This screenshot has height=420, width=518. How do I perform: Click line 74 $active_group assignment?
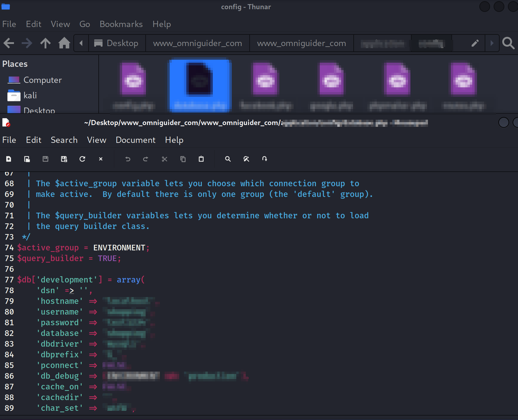pyautogui.click(x=83, y=248)
